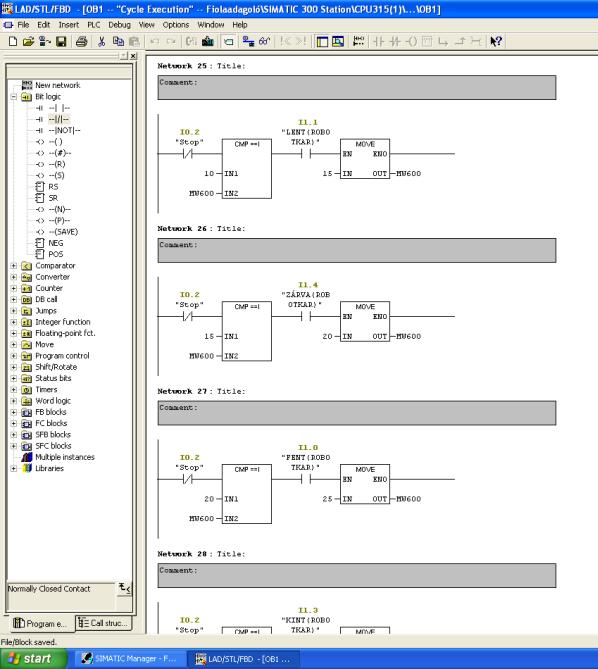Expand the Counter folder
The width and height of the screenshot is (598, 669).
pyautogui.click(x=14, y=288)
